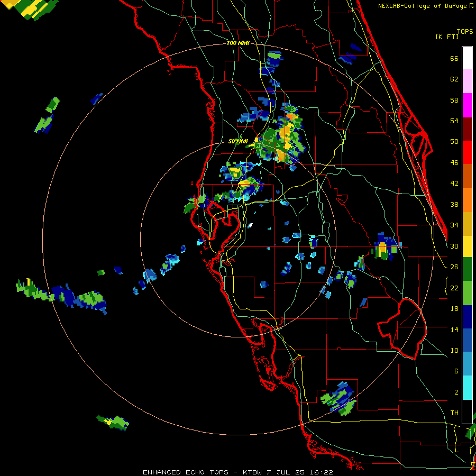Click the 22 legend value
476x476 pixels.
454,288
